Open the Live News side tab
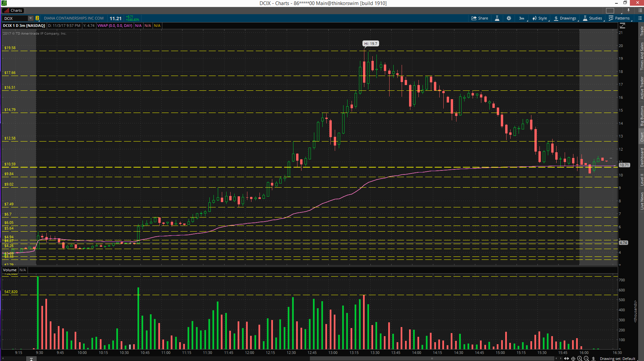 coord(641,201)
